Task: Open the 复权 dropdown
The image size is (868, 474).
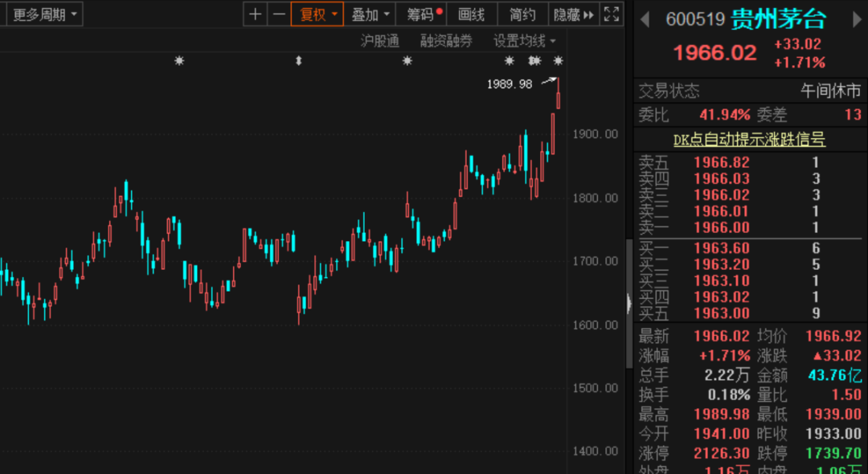Action: (x=317, y=14)
